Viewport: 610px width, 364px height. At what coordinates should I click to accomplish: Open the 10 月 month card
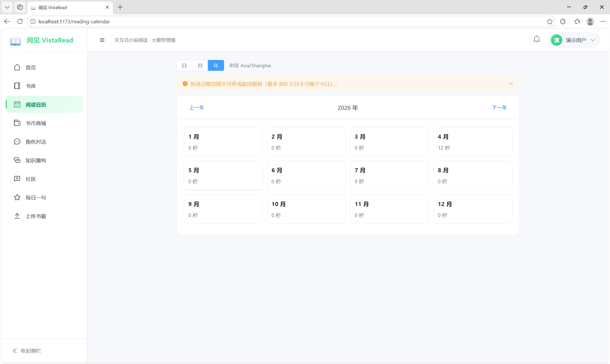[306, 209]
